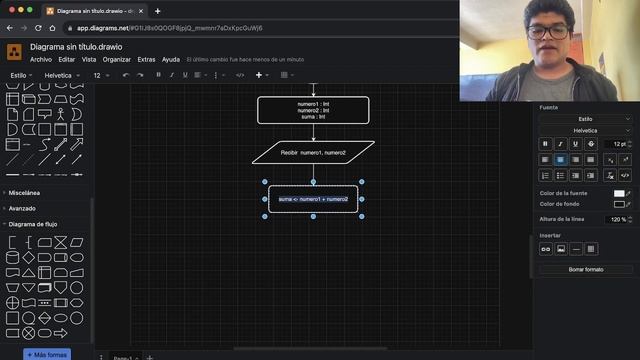
Task: Open the insert plus dropdown in toolbar
Action: pos(262,75)
